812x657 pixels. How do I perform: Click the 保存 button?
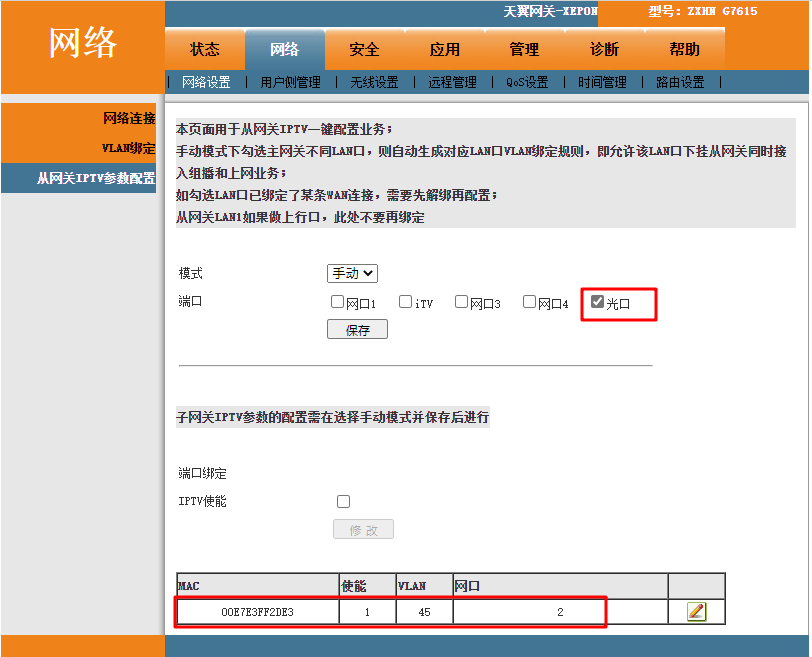click(x=357, y=330)
